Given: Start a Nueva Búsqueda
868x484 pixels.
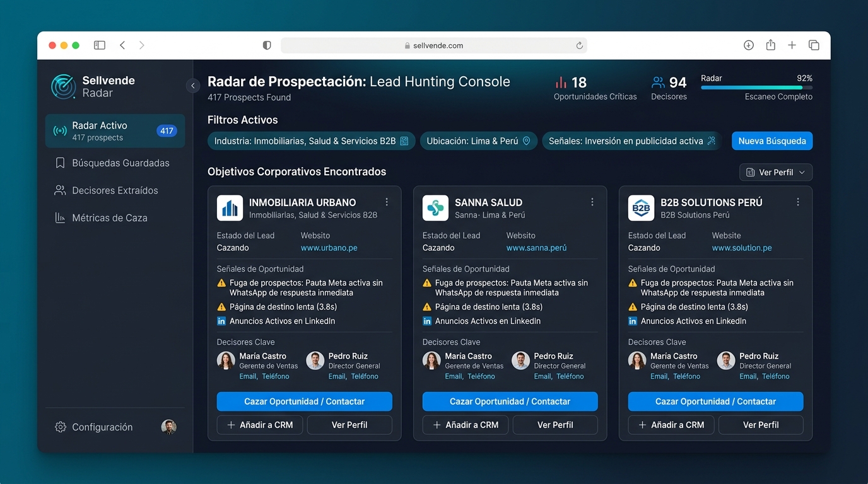Looking at the screenshot, I should point(772,141).
